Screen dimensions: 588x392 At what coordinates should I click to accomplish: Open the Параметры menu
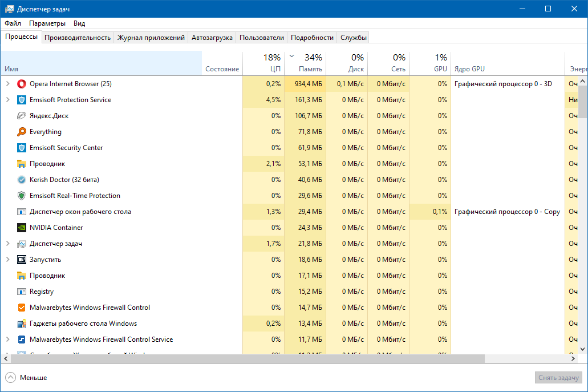pyautogui.click(x=47, y=23)
